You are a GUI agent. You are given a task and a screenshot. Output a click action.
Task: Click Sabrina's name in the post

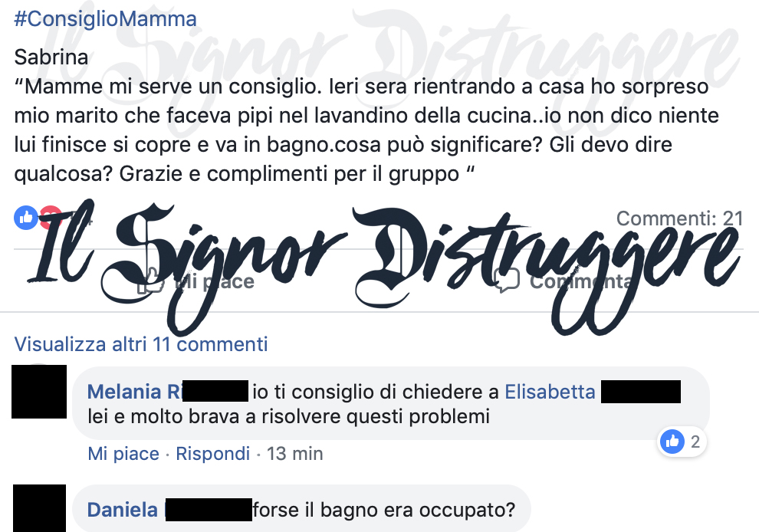[x=51, y=57]
